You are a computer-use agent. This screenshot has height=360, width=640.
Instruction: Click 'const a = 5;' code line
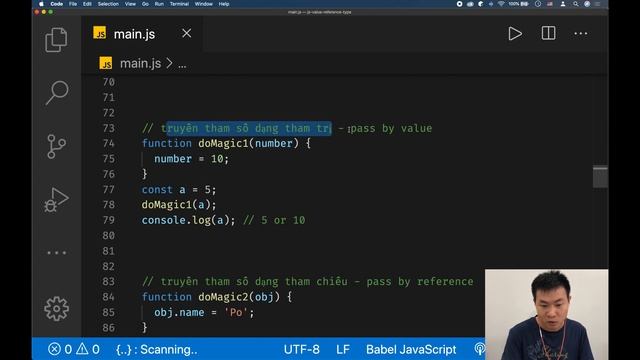(x=179, y=190)
